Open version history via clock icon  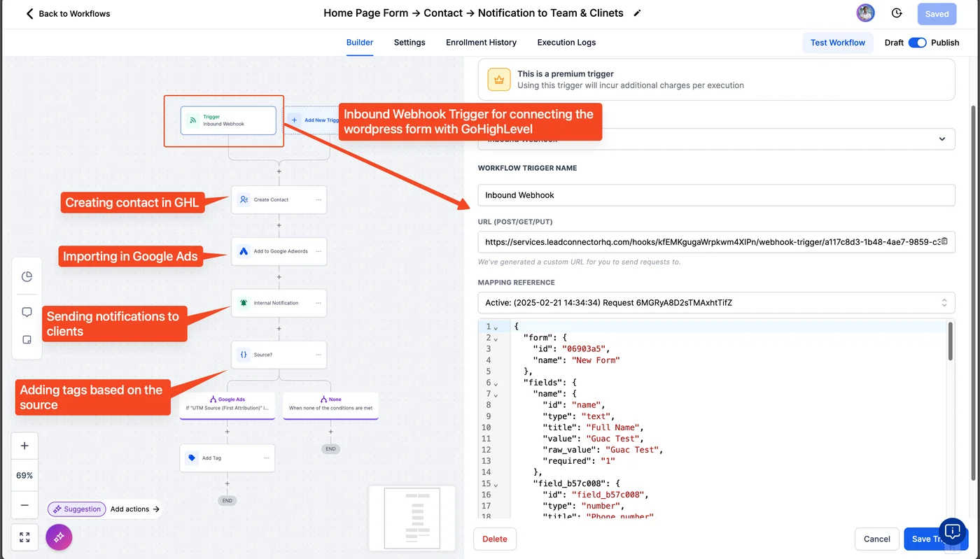click(x=897, y=13)
